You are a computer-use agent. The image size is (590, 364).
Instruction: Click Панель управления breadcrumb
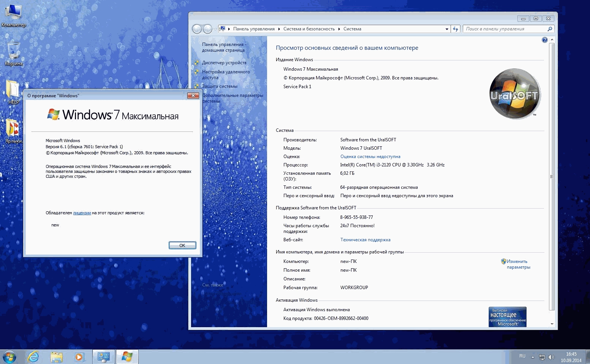(x=254, y=29)
